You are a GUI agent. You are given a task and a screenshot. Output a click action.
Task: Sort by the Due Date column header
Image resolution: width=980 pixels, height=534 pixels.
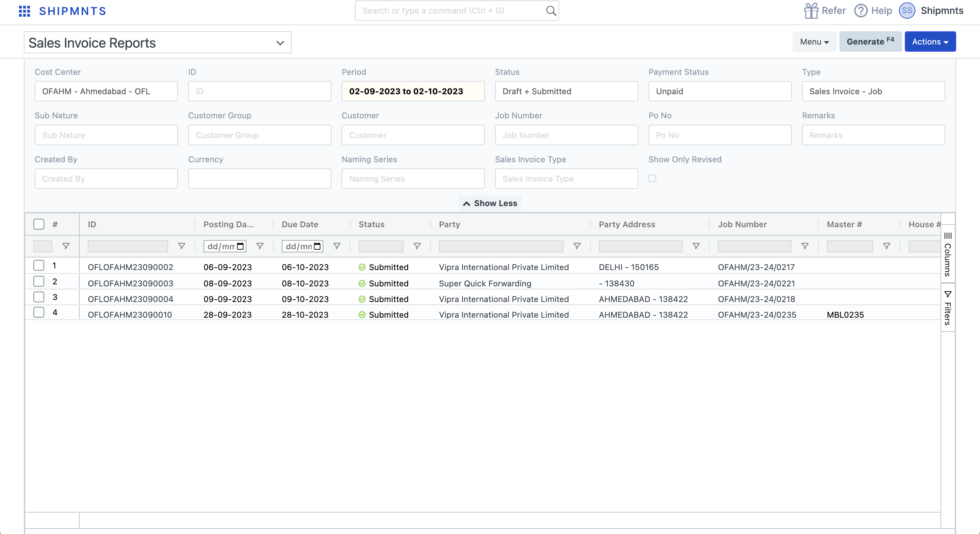tap(300, 224)
